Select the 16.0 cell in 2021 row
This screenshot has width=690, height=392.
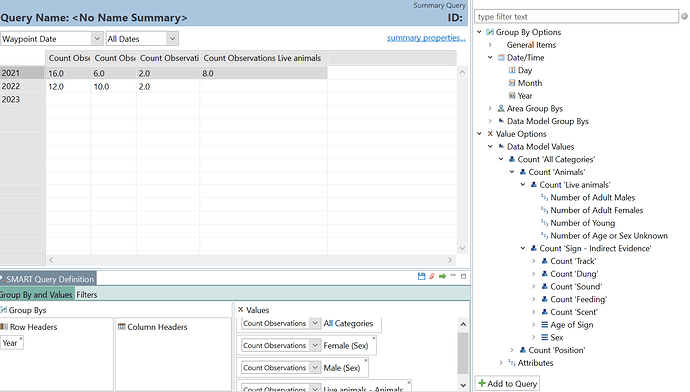point(68,73)
